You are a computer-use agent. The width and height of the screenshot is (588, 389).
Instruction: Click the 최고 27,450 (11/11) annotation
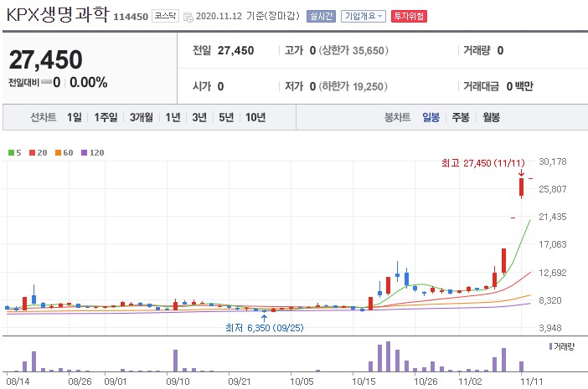tap(483, 163)
